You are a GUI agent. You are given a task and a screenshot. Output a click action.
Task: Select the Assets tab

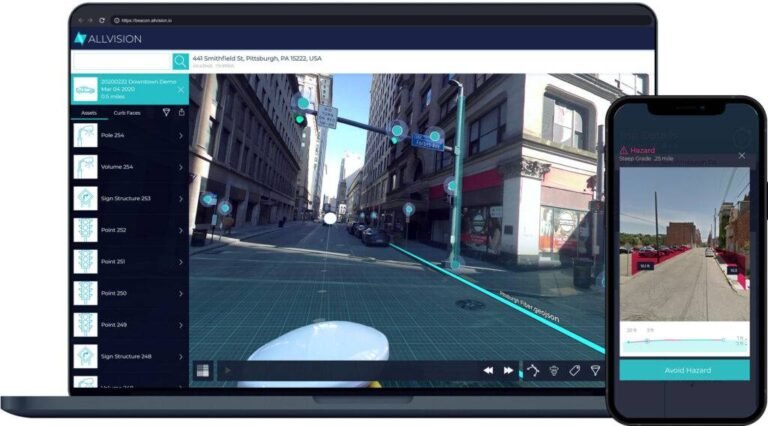pos(89,113)
